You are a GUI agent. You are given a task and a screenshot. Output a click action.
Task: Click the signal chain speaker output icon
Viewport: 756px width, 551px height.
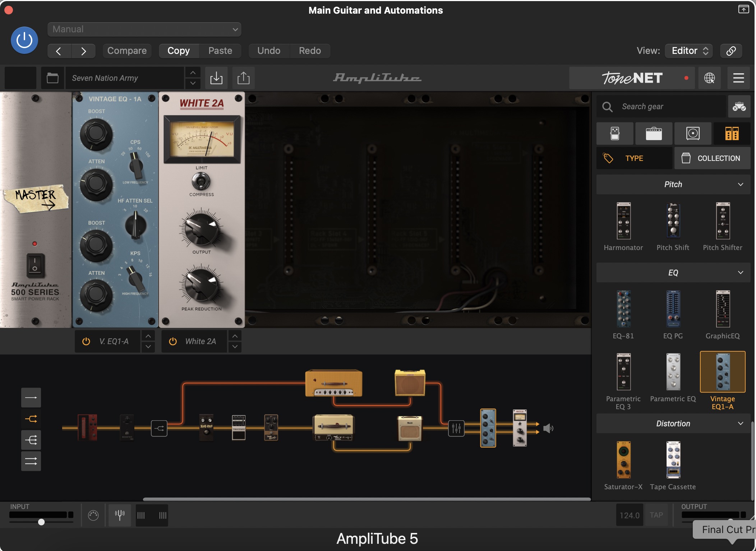click(x=548, y=428)
